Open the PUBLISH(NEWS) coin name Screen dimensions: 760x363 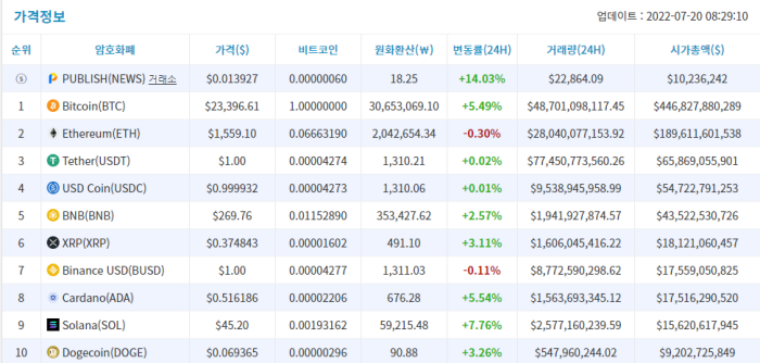pyautogui.click(x=104, y=79)
